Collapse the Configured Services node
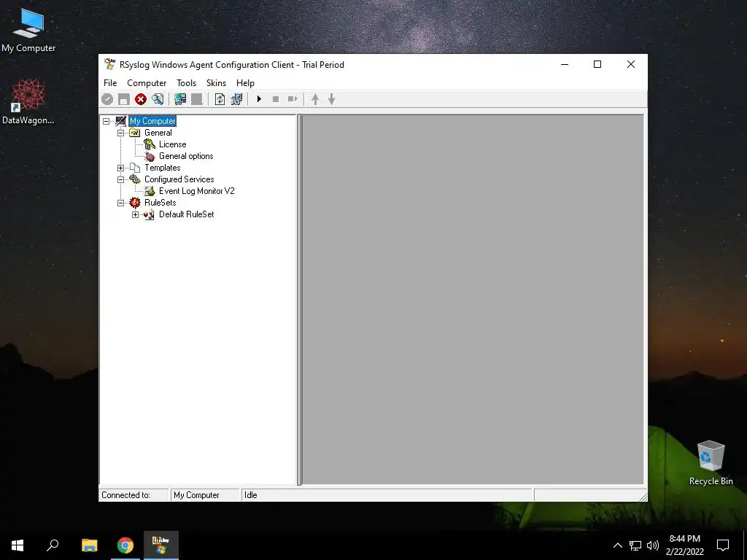The image size is (747, 560). 120,179
